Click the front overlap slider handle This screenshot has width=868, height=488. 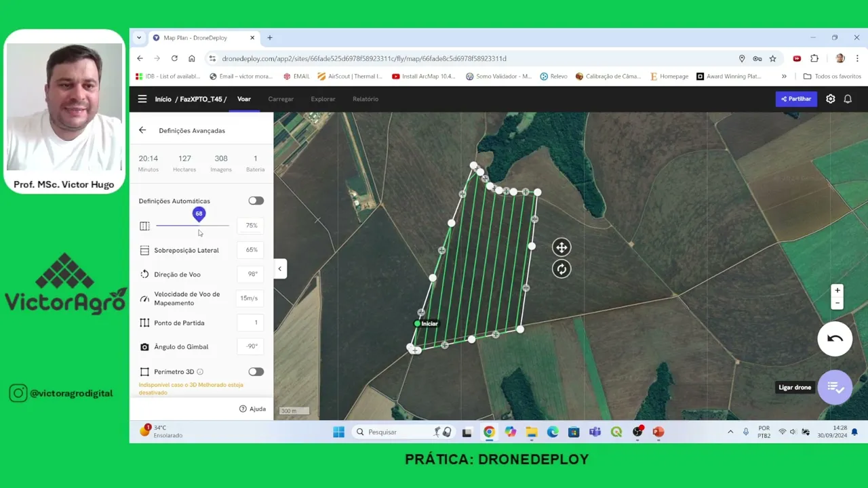coord(199,214)
